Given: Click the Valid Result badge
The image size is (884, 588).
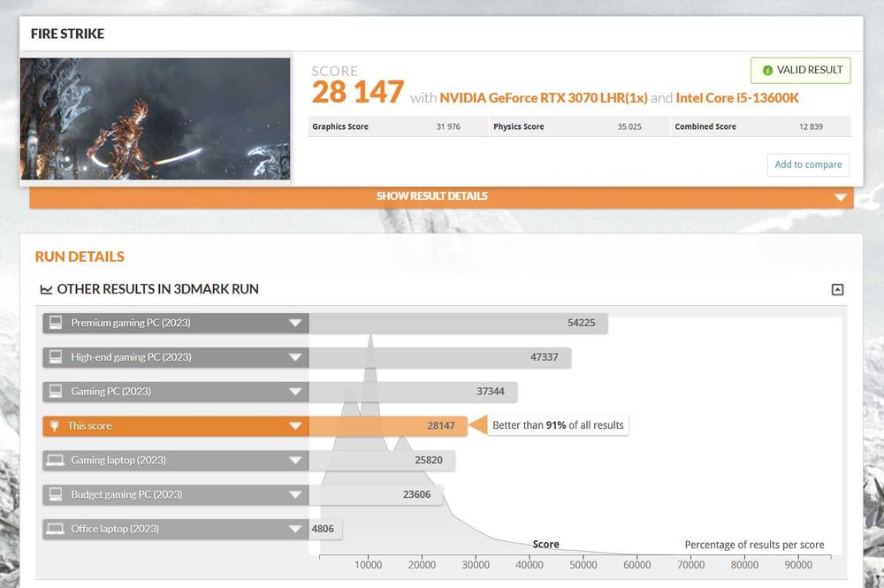Looking at the screenshot, I should point(801,71).
